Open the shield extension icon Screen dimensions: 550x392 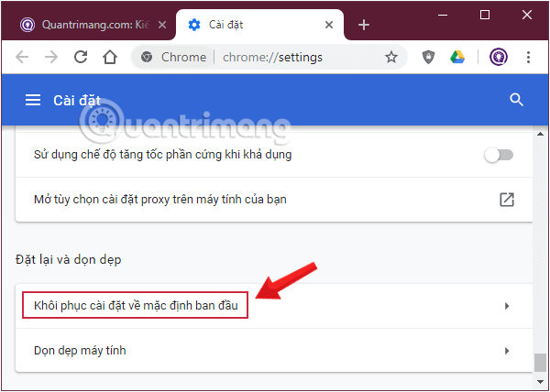click(428, 57)
